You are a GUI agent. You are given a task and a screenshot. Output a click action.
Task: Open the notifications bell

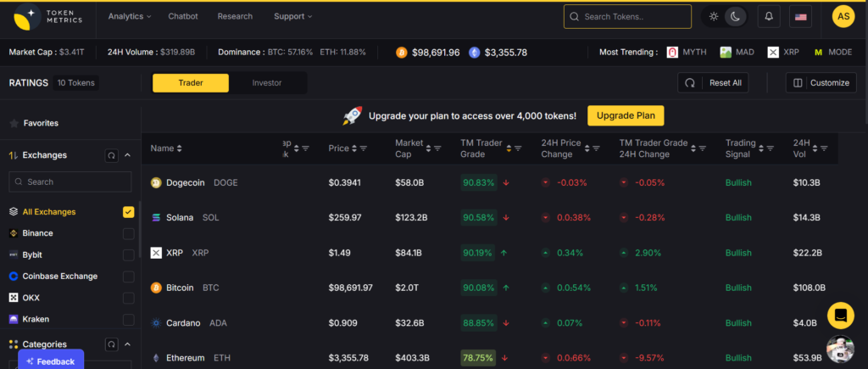769,17
